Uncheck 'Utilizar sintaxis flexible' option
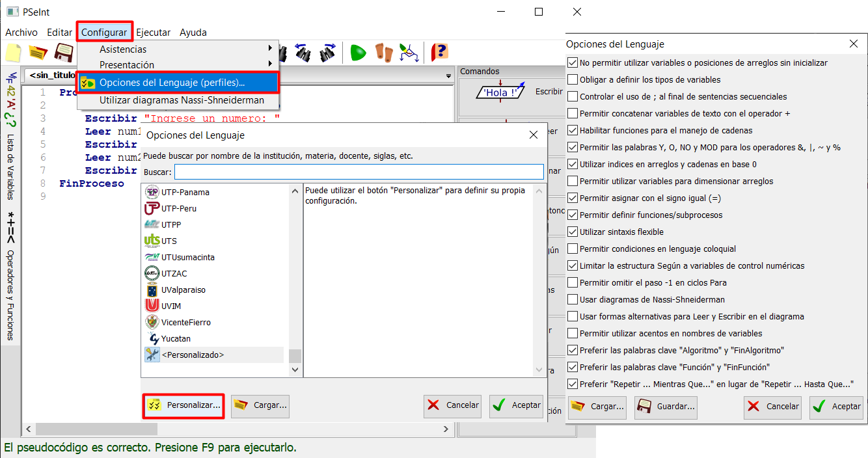 [573, 232]
